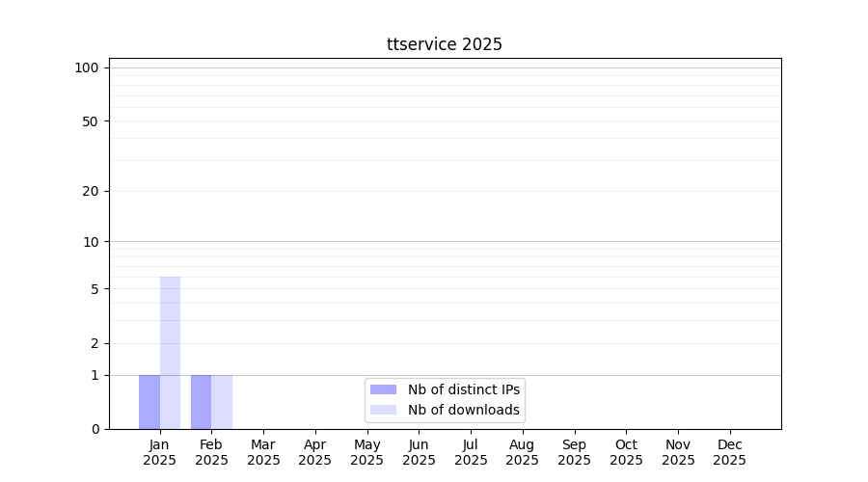
Task: Select the 20 tick label on y-axis
Action: click(91, 191)
